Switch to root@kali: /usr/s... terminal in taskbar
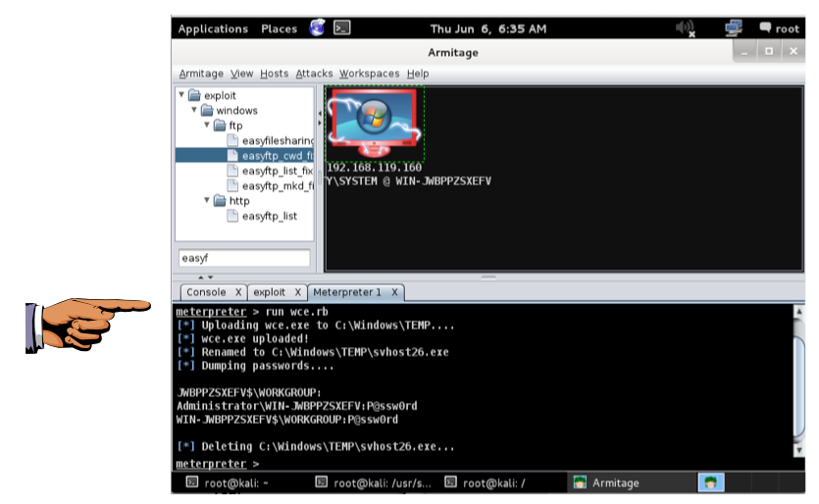Image resolution: width=819 pixels, height=504 pixels. click(x=374, y=483)
